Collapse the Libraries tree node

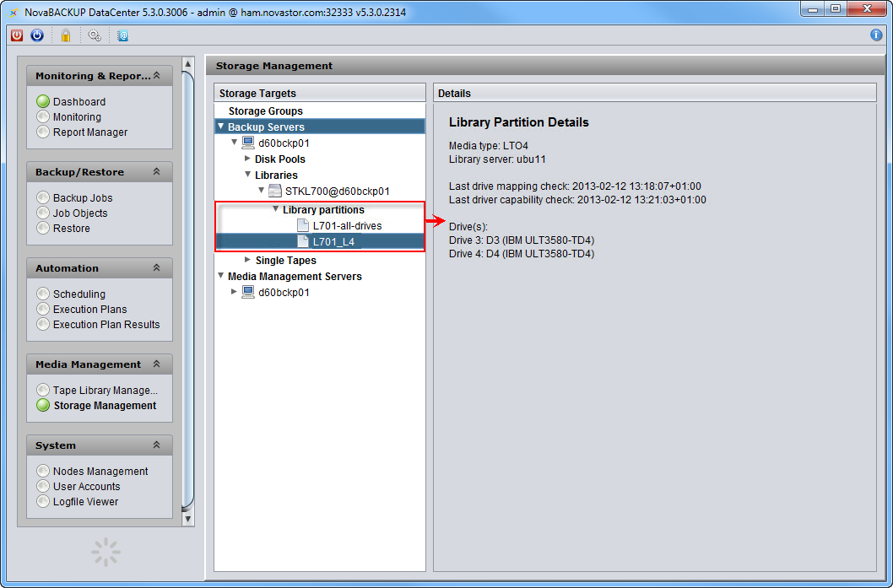(x=248, y=174)
